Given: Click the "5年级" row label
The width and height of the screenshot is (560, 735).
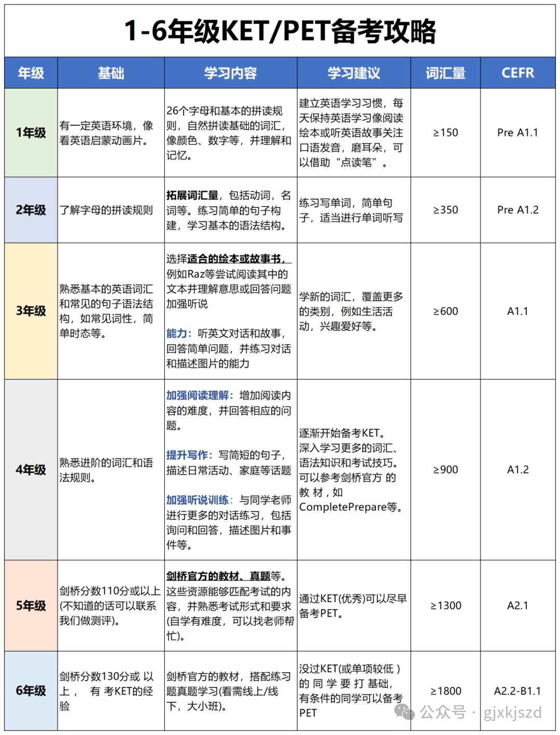Looking at the screenshot, I should pos(31,605).
